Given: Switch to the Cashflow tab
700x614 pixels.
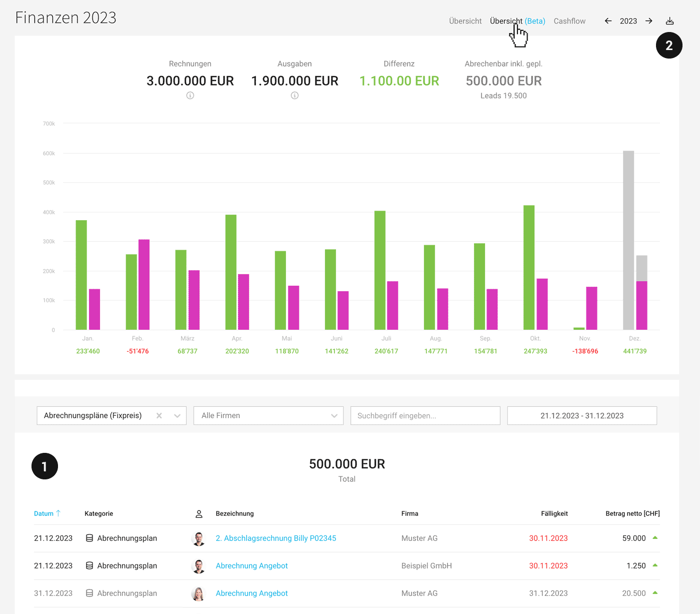Looking at the screenshot, I should 569,21.
